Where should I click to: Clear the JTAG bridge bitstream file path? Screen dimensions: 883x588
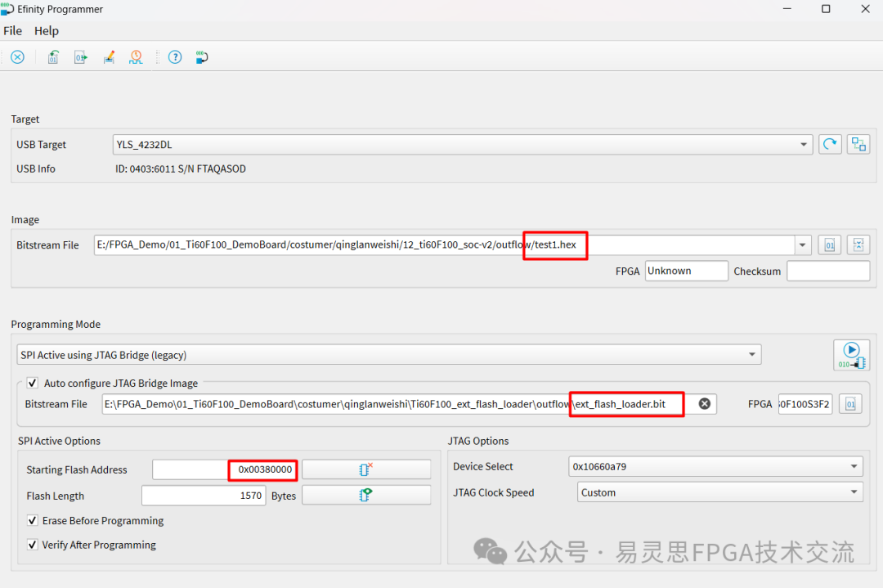[x=704, y=404]
